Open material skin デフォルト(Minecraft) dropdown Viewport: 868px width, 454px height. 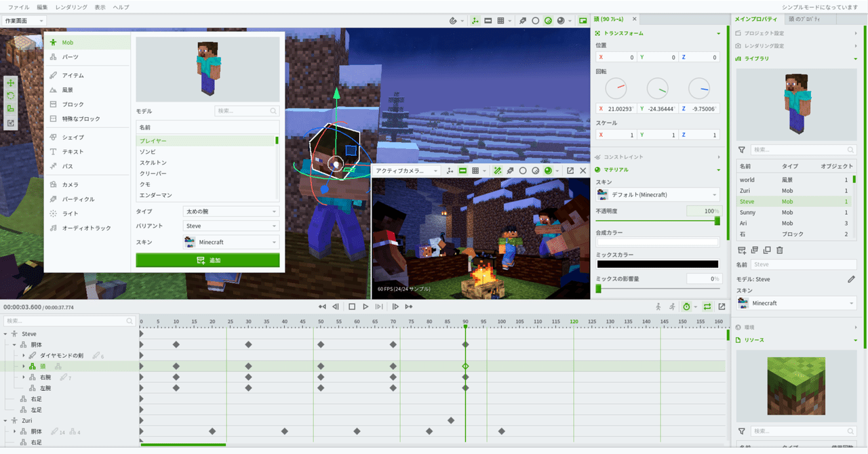click(657, 194)
